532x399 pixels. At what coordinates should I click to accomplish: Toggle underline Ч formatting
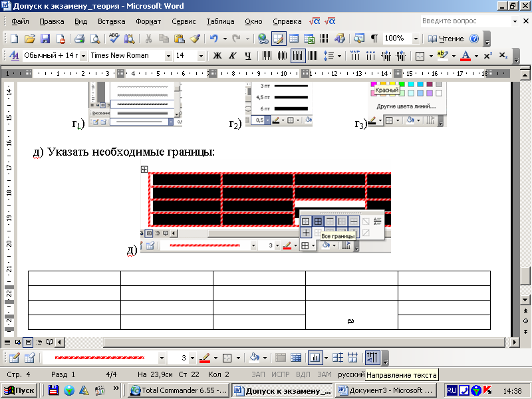[x=248, y=56]
